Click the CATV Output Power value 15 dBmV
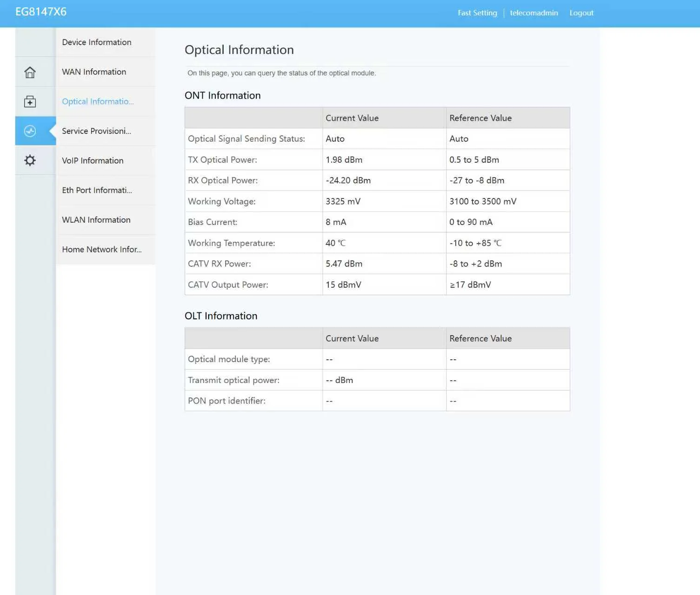 pos(343,285)
